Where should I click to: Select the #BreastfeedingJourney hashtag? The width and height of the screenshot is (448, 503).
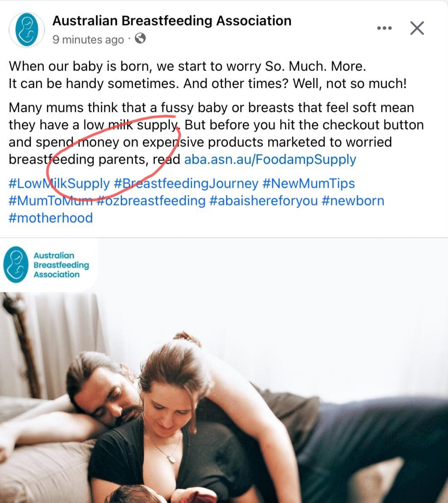[186, 184]
